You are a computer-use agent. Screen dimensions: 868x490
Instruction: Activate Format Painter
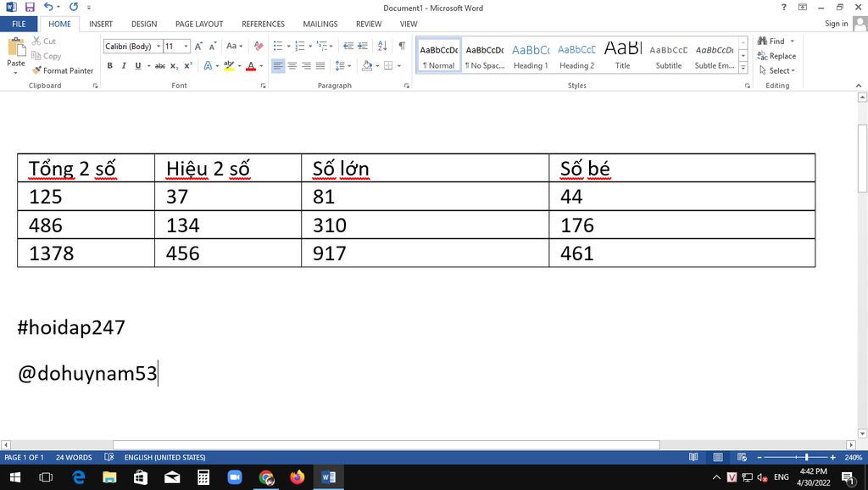pyautogui.click(x=63, y=70)
